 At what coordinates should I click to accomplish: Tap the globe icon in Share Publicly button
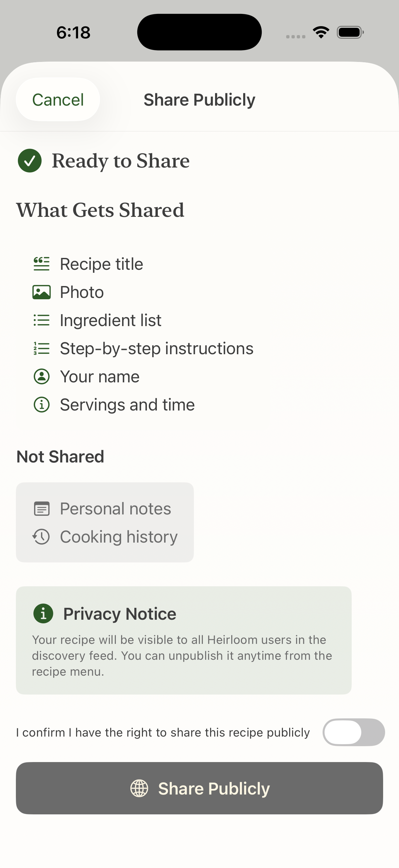pyautogui.click(x=139, y=789)
